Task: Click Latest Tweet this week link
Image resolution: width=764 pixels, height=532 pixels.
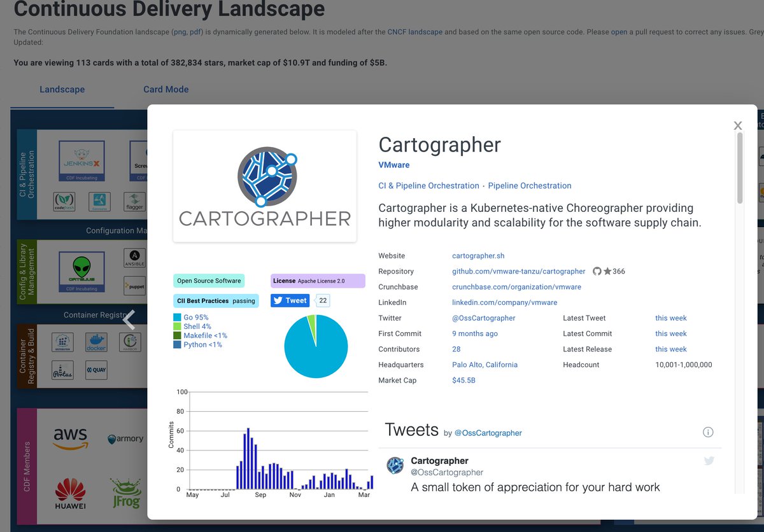Action: (x=671, y=318)
